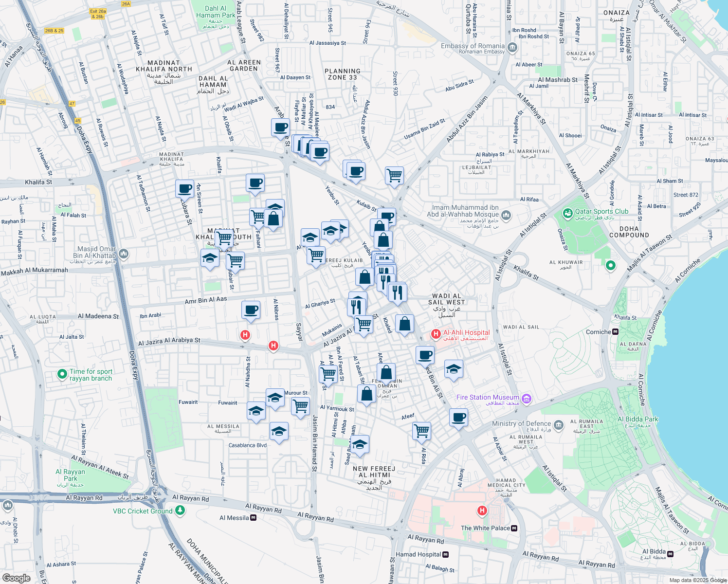Open the school marker east of Khaled Bin Ali St
Viewport: 728px width, 584px height.
(x=454, y=369)
